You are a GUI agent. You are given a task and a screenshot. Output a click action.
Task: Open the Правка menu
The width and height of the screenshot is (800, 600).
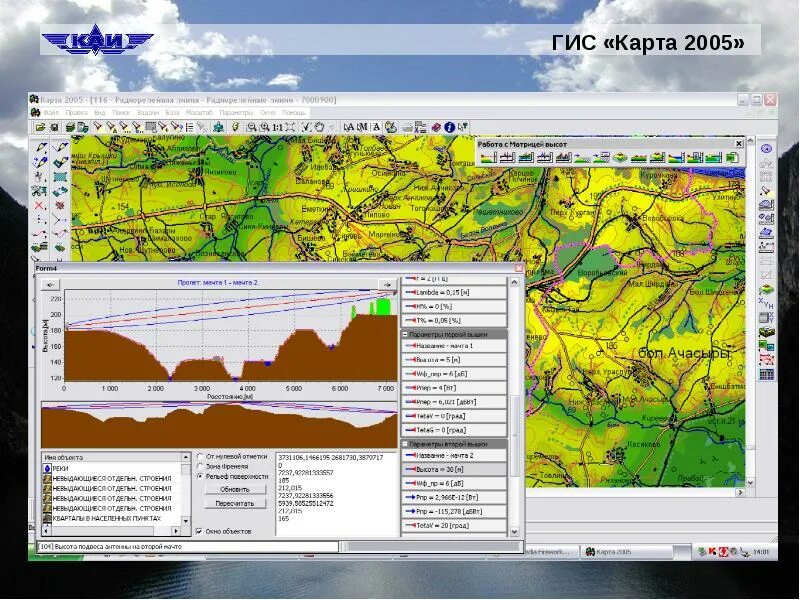77,112
